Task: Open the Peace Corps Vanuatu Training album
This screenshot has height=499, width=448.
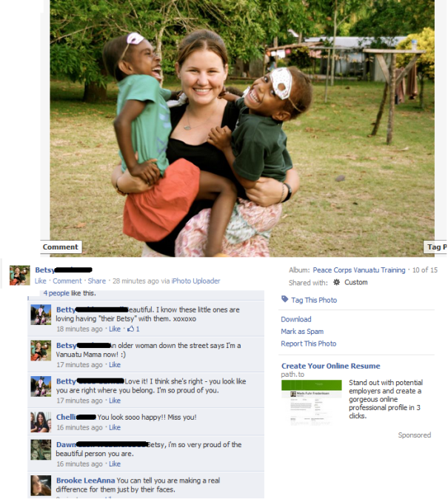Action: [359, 270]
